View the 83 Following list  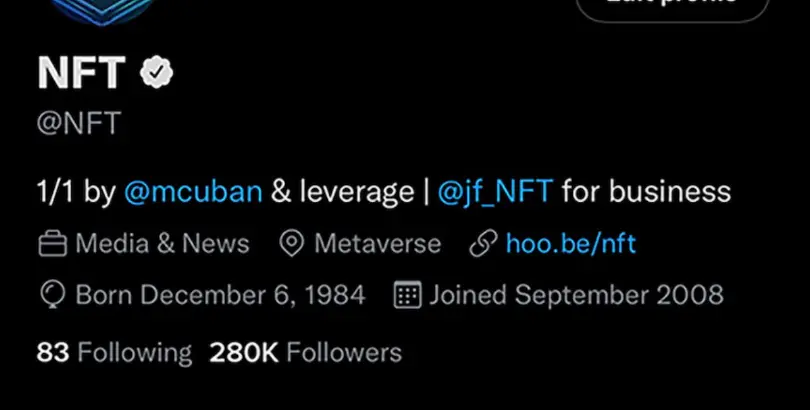click(x=114, y=353)
